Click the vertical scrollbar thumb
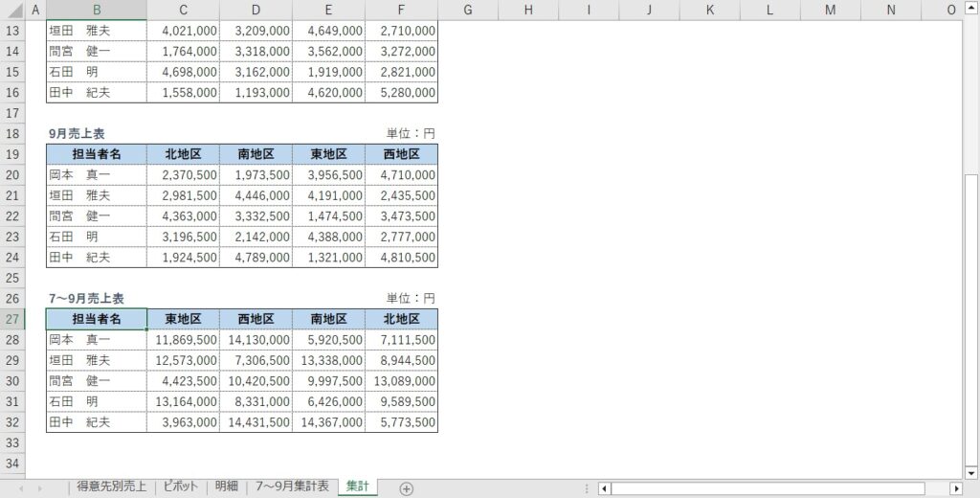 (971, 316)
